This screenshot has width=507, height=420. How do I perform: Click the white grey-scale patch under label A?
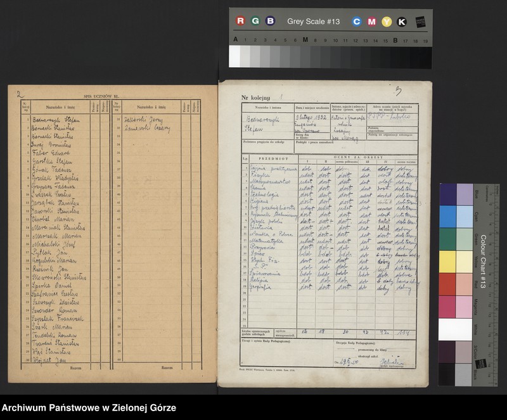click(x=234, y=56)
